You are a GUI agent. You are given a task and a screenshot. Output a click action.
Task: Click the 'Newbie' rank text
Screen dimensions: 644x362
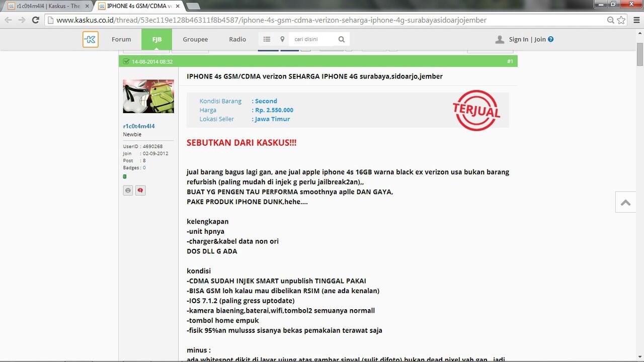click(132, 134)
